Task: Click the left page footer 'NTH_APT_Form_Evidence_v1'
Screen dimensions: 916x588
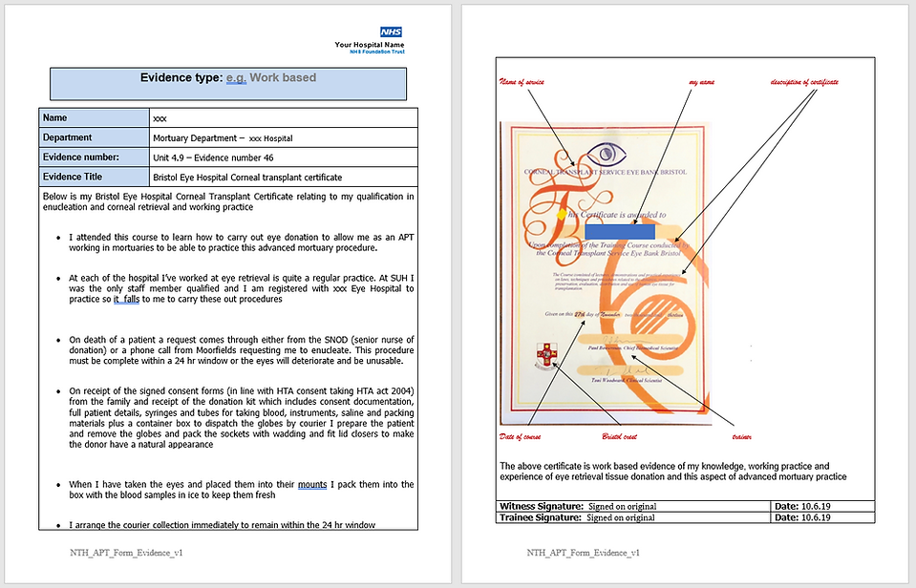Action: coord(126,553)
